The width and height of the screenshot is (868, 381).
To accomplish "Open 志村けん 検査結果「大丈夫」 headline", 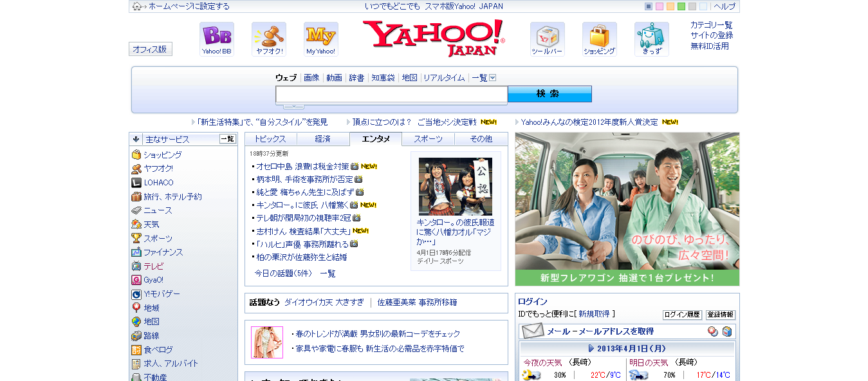I will click(304, 231).
